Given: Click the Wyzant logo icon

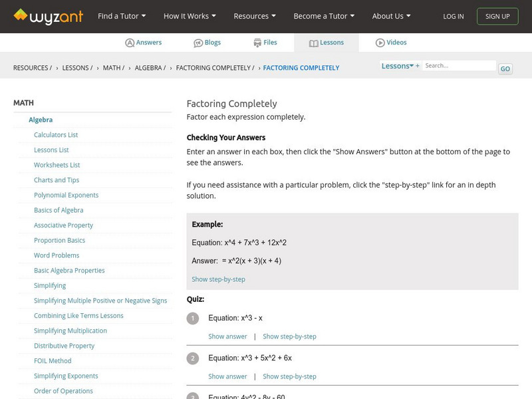Looking at the screenshot, I should tap(21, 15).
